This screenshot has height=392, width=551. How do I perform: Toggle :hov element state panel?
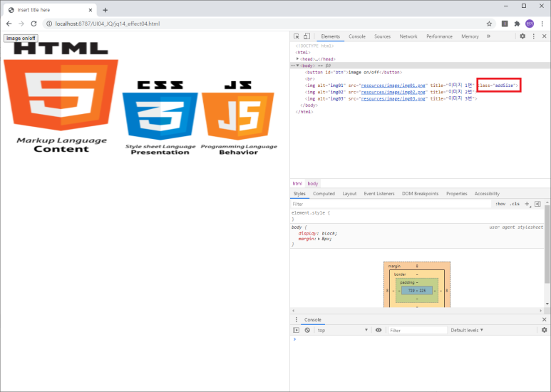(x=500, y=204)
